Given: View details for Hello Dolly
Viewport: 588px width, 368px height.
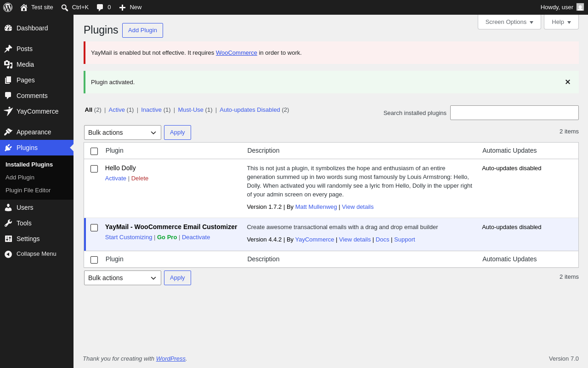Looking at the screenshot, I should 358,207.
